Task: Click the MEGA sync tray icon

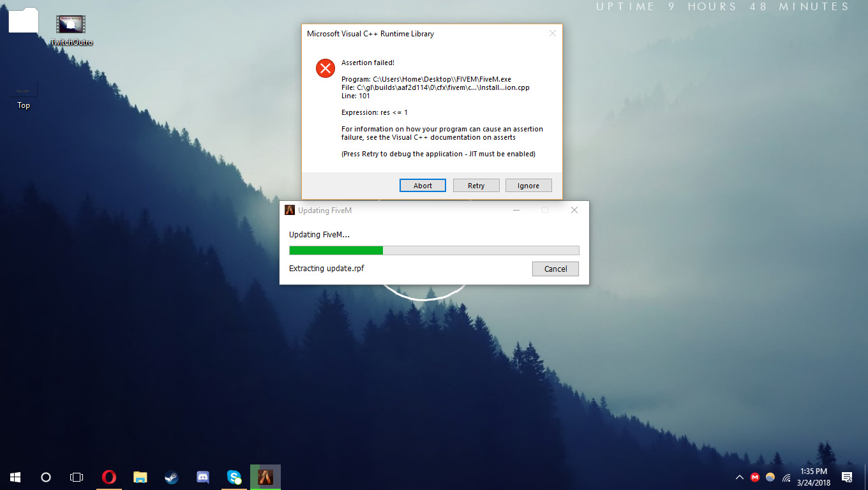Action: pos(755,477)
